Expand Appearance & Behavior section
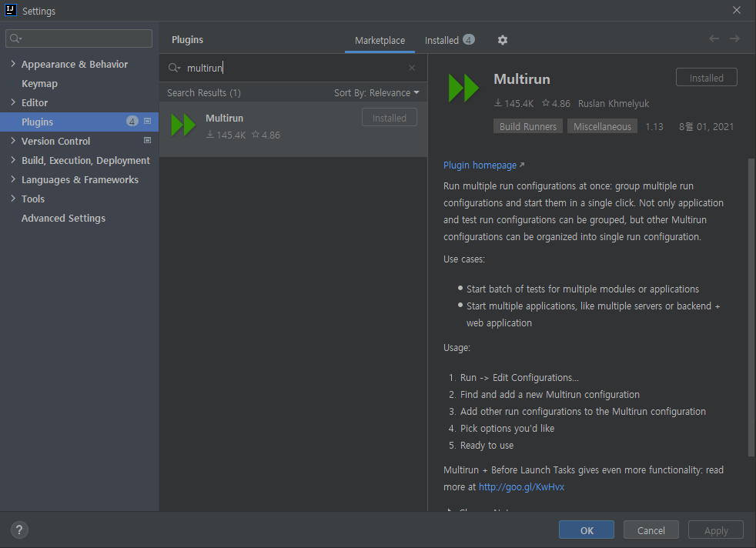 [x=13, y=64]
